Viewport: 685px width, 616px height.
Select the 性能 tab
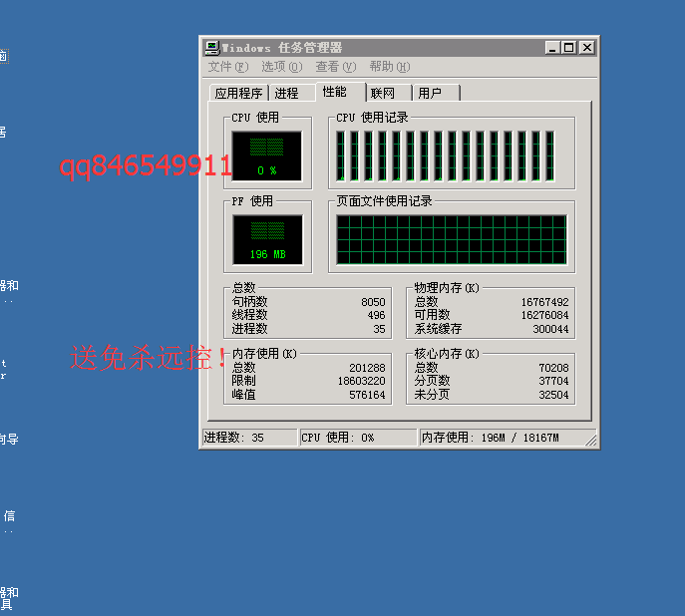point(341,92)
